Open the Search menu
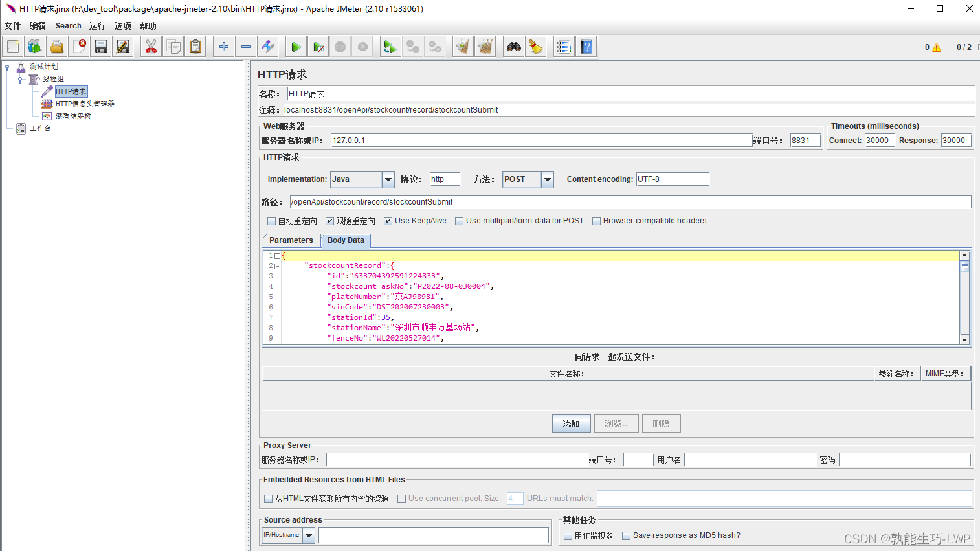This screenshot has height=551, width=980. click(x=68, y=26)
